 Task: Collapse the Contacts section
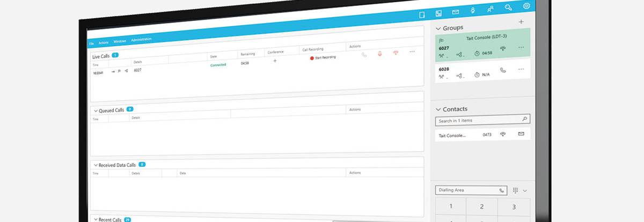[x=438, y=109]
